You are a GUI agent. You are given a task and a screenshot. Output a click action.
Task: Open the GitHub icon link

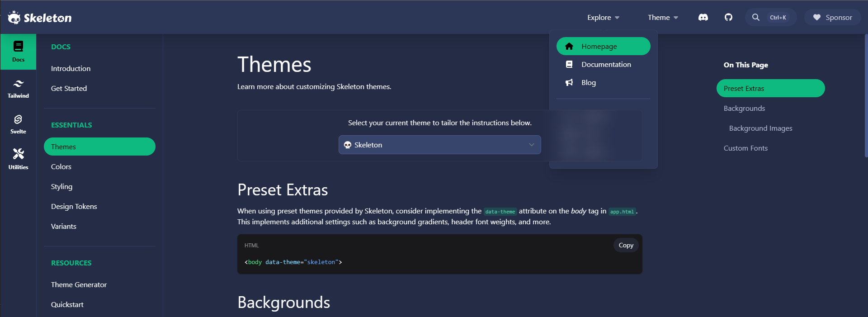[x=728, y=17]
